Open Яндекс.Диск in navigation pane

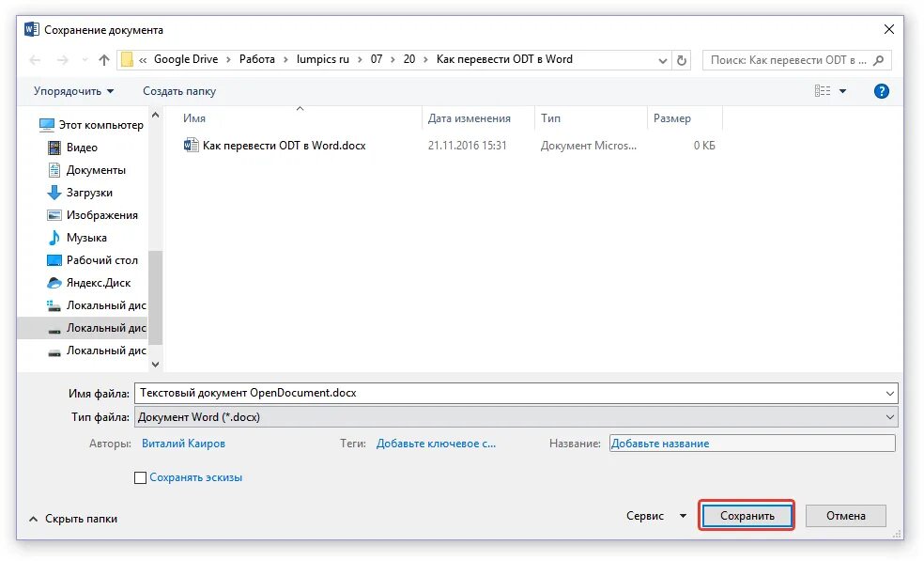[x=89, y=283]
